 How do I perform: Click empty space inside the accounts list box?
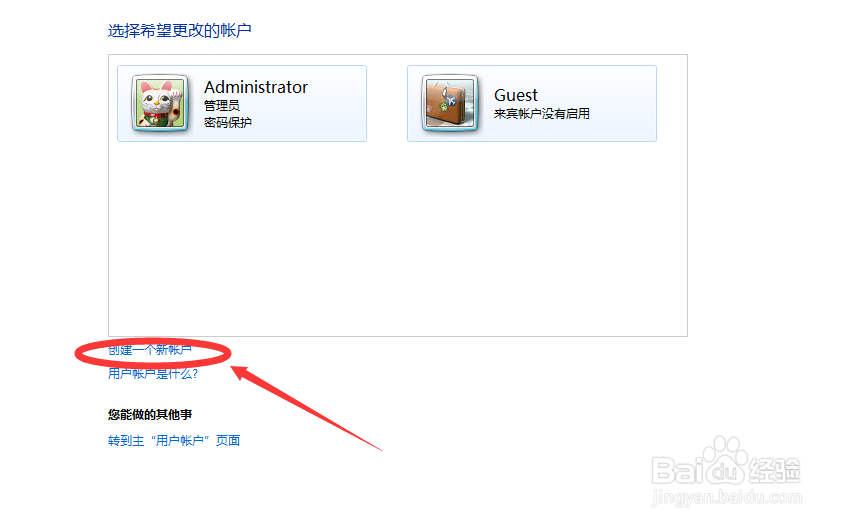pyautogui.click(x=397, y=239)
